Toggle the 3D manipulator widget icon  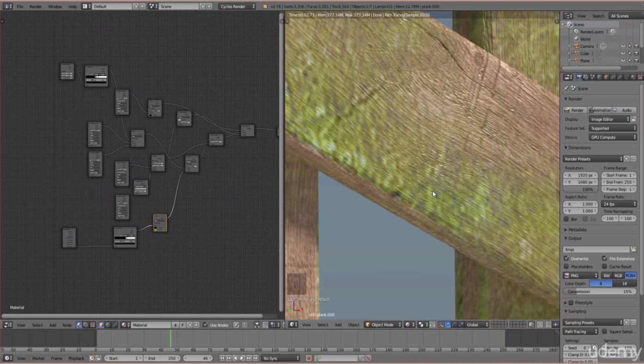[441, 325]
